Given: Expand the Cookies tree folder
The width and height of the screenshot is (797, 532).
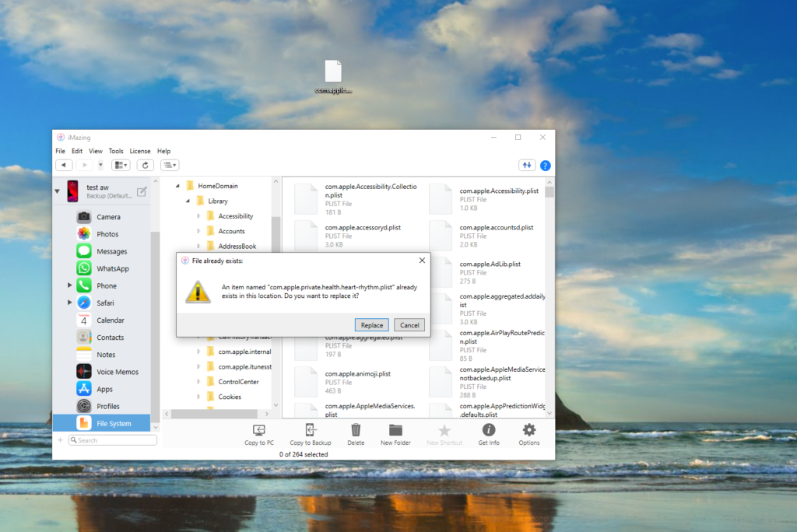Looking at the screenshot, I should tap(198, 397).
